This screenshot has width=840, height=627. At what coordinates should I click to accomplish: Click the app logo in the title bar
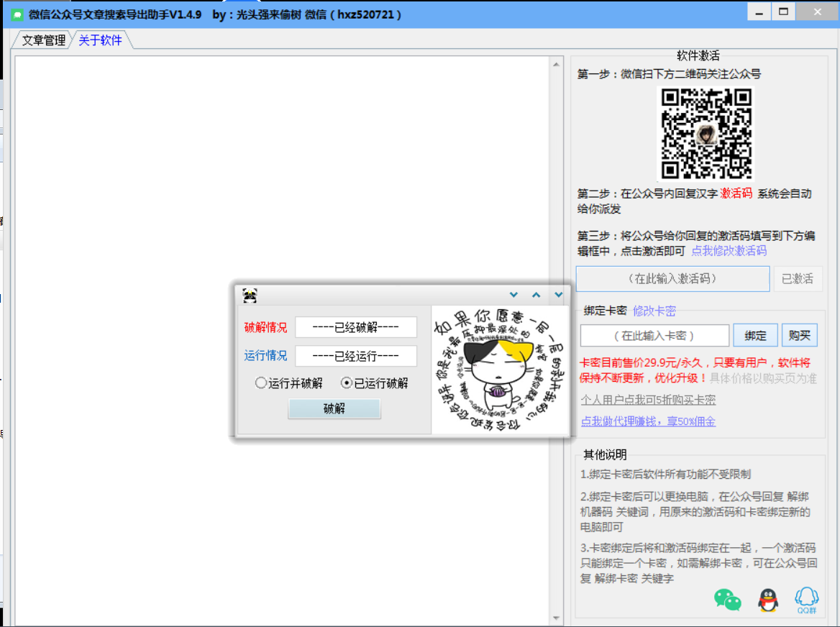click(x=17, y=14)
